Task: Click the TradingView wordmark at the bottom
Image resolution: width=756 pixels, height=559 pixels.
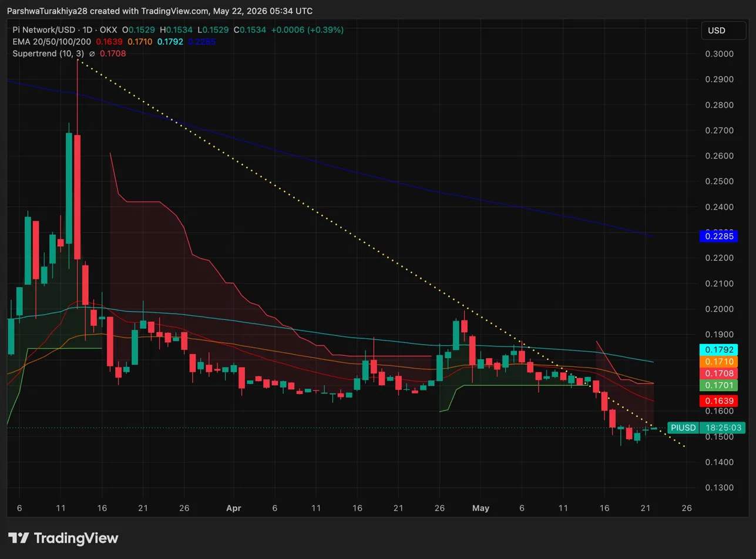Action: click(76, 538)
